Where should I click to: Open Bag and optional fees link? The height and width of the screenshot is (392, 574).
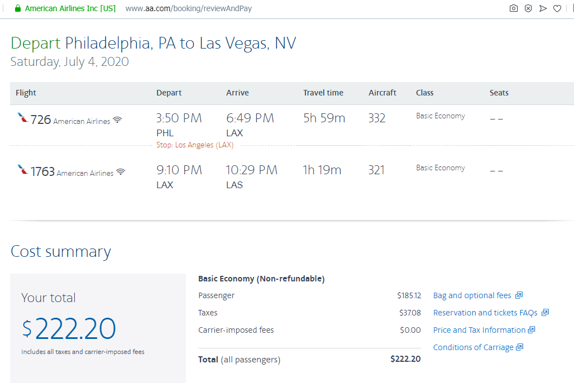coord(472,295)
